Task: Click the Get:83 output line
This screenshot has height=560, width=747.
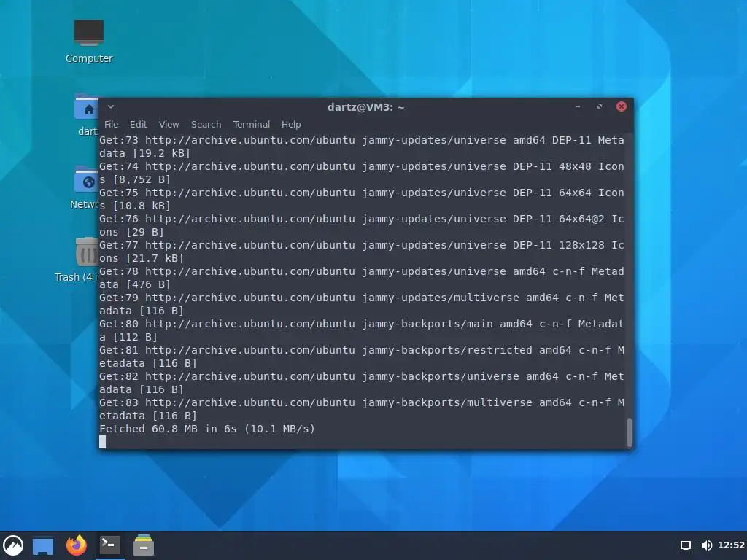Action: coord(362,408)
